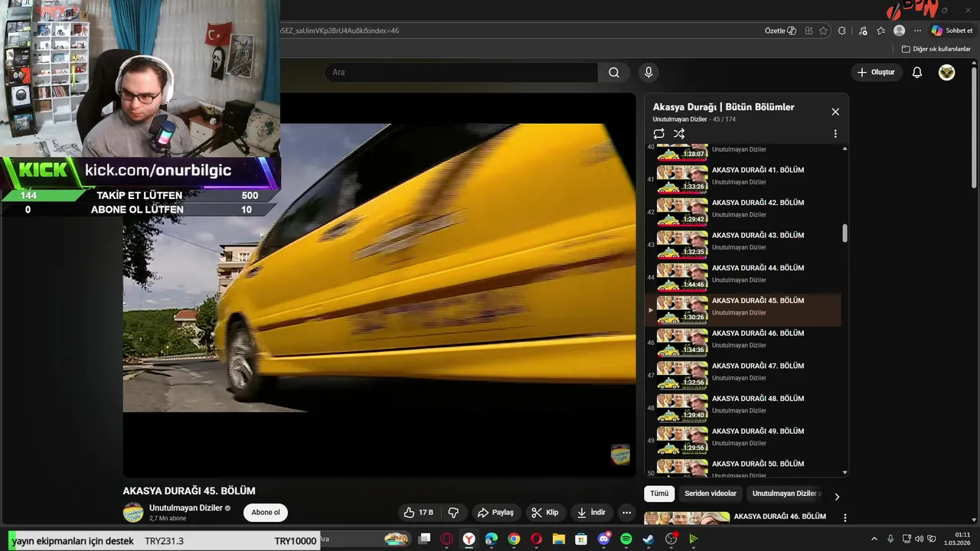Open Unutulmayan Diziler channel name link

(186, 508)
